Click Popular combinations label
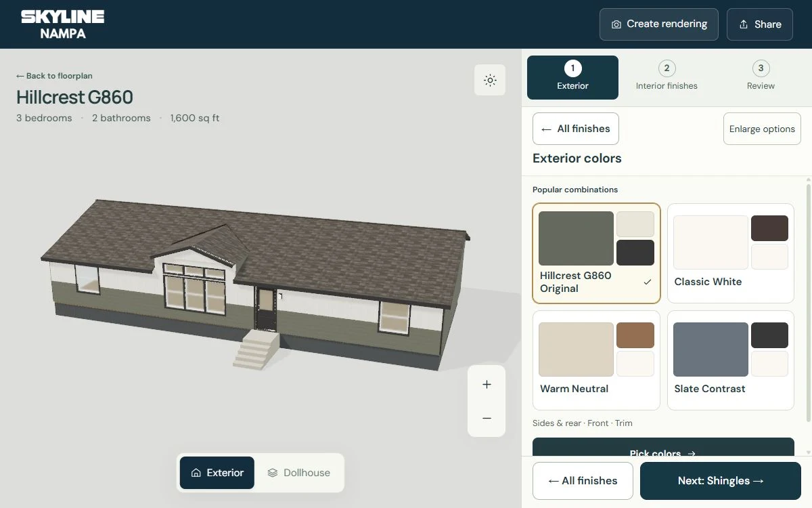Screen dimensions: 812x508 [x=575, y=190]
